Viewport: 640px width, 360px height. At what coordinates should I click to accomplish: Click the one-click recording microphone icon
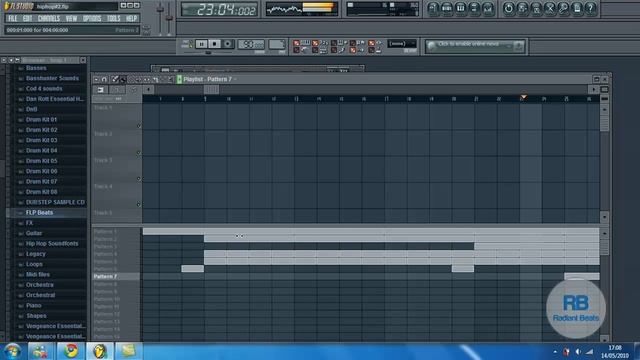[563, 8]
